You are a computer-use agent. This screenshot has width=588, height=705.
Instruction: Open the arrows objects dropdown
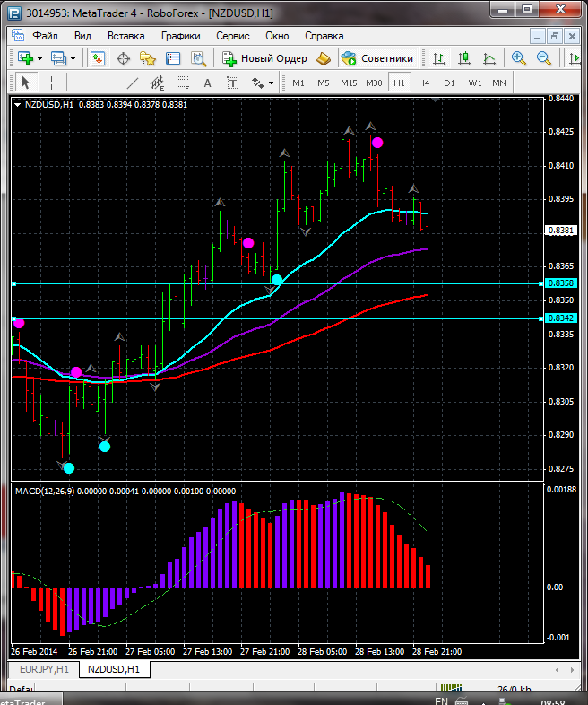[271, 83]
